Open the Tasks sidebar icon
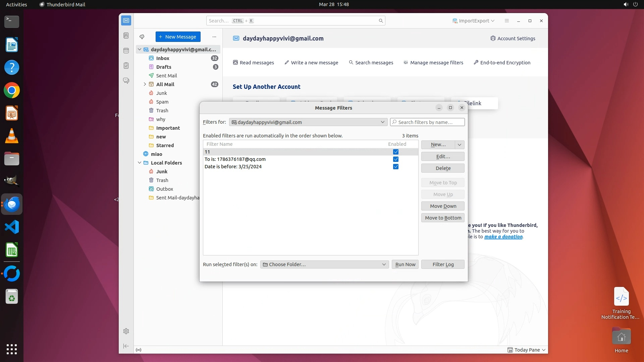This screenshot has width=644, height=362. coord(126,66)
